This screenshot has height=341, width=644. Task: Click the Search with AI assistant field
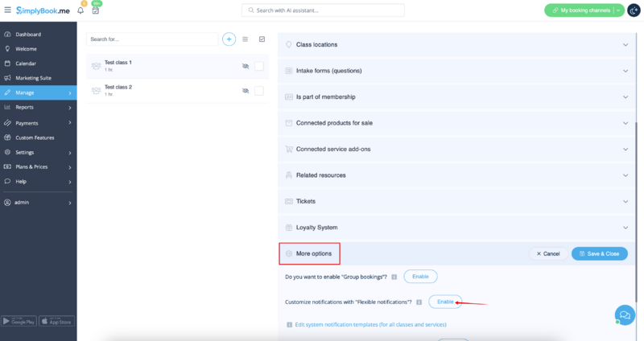(x=323, y=10)
